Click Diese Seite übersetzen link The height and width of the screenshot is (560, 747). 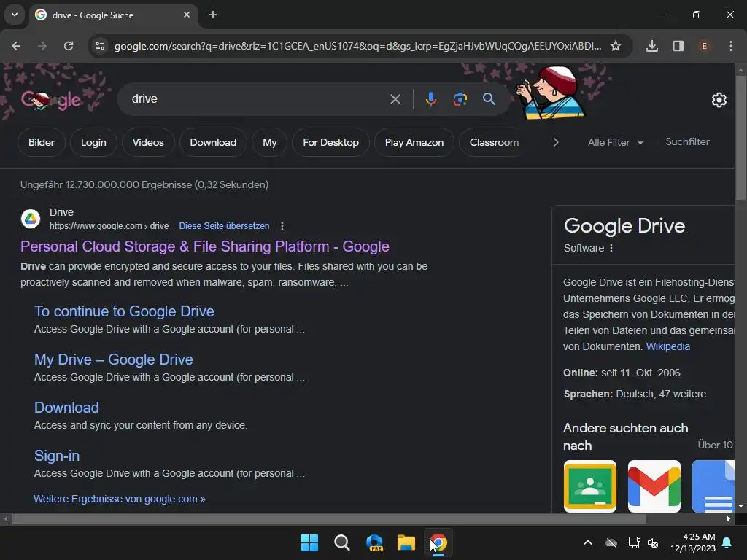coord(224,226)
